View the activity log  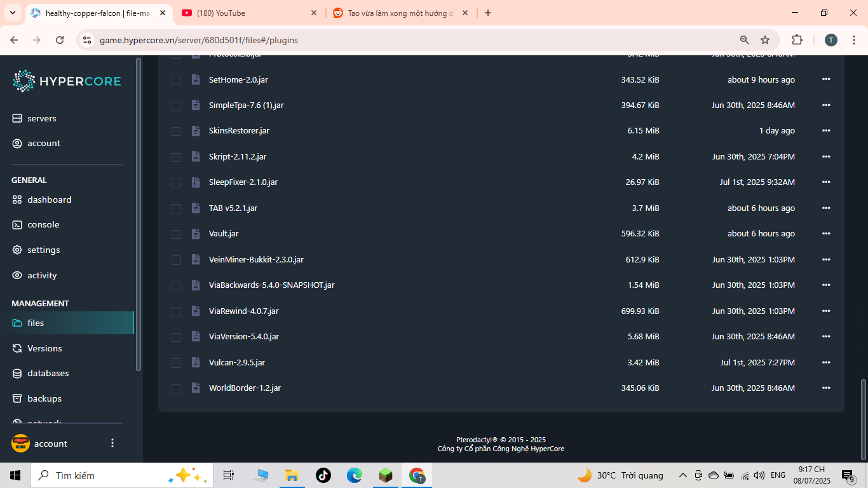point(34,275)
